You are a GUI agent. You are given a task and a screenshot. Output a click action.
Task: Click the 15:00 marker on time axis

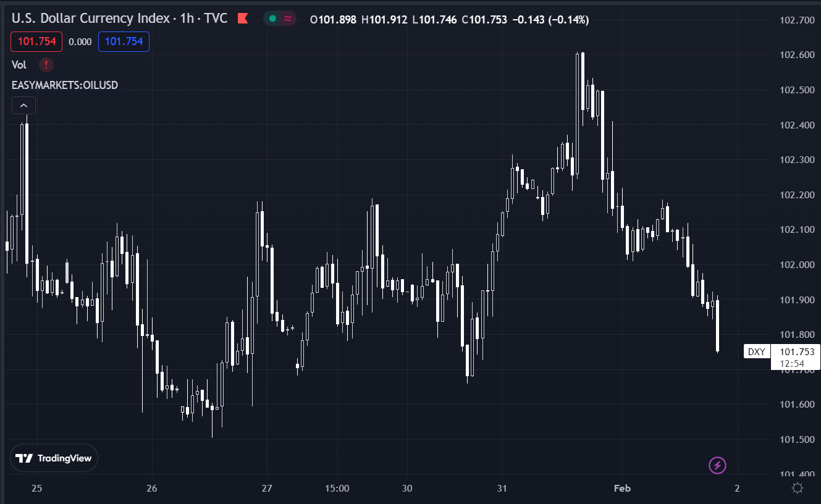[x=337, y=488]
